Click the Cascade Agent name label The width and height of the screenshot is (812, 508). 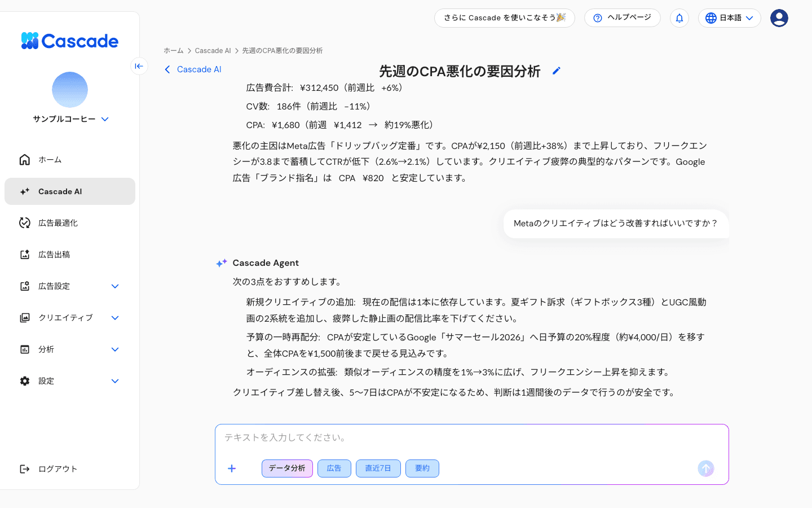[x=266, y=263]
